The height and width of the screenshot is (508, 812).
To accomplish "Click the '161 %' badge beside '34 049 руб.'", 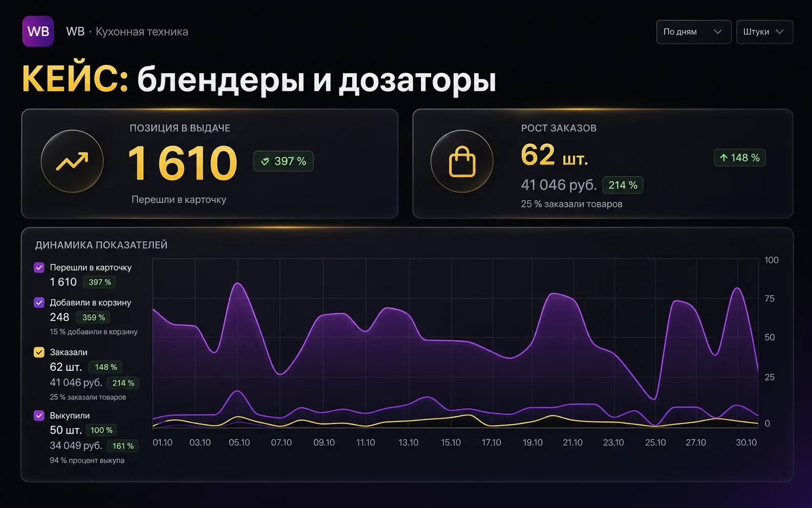I will point(123,446).
